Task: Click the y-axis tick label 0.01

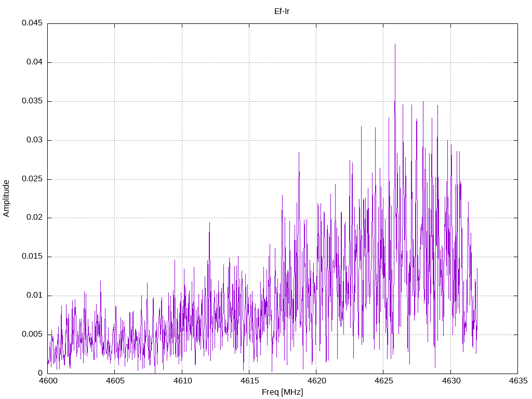Action: coord(35,295)
